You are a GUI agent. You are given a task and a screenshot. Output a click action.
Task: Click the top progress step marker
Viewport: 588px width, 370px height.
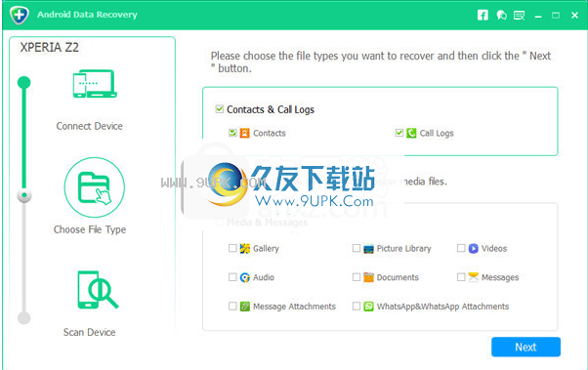(24, 82)
